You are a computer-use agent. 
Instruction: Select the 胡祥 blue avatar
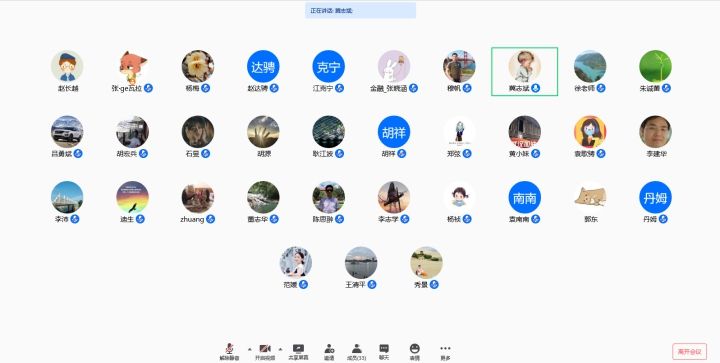394,132
